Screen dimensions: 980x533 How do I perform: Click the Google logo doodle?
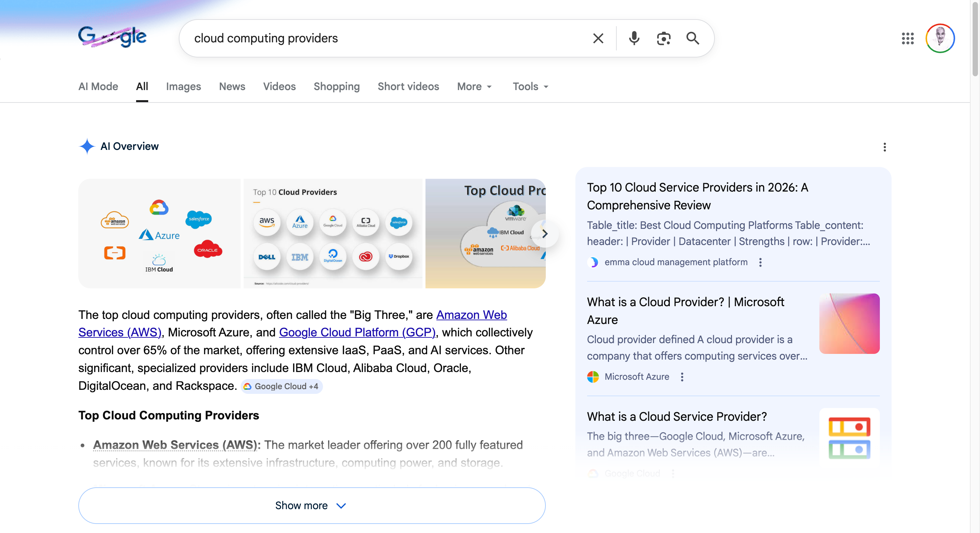112,37
